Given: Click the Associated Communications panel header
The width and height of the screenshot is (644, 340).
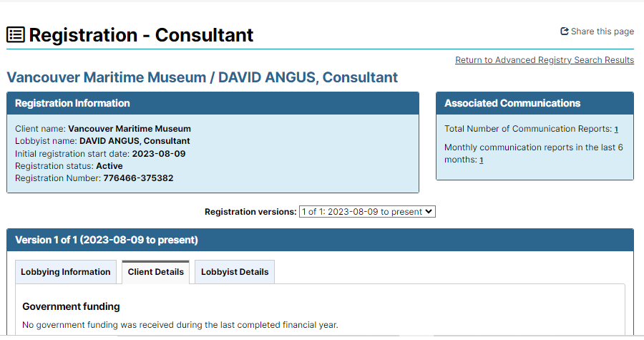Looking at the screenshot, I should click(535, 103).
